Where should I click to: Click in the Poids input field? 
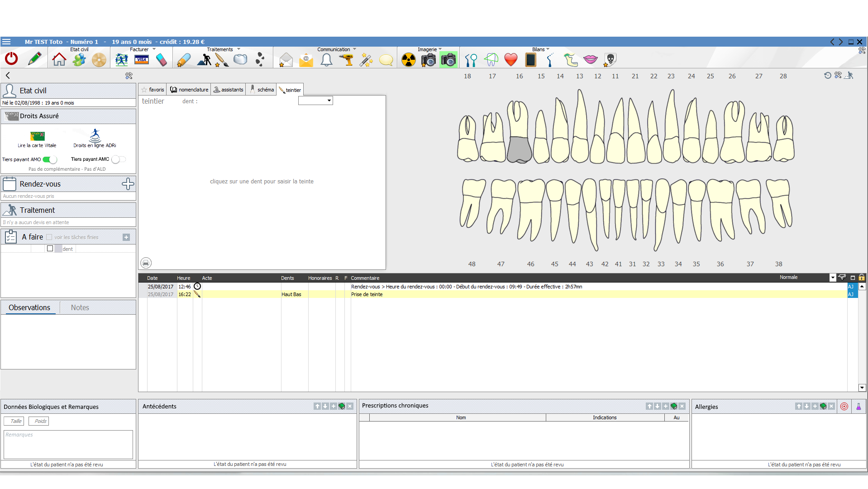[39, 421]
